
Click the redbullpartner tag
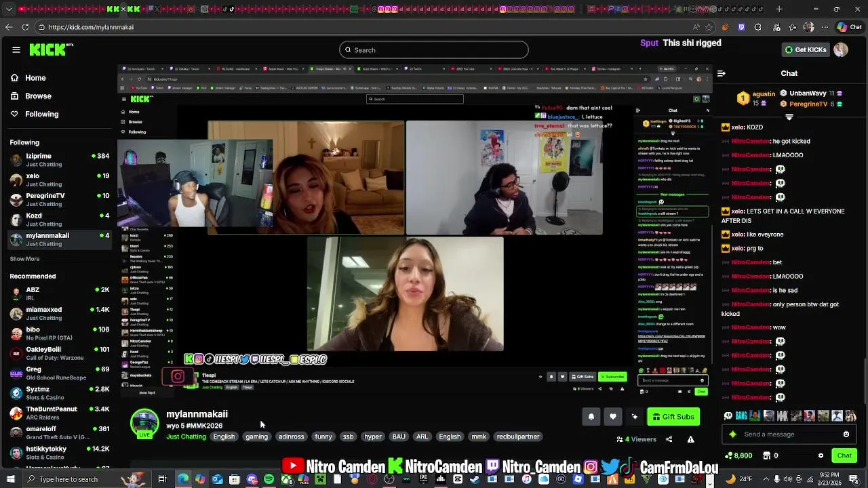(518, 436)
